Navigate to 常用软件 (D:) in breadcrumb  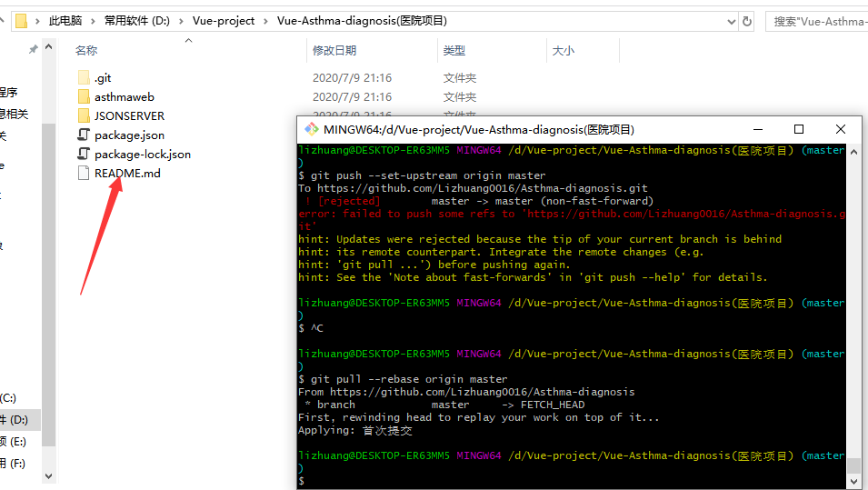click(136, 21)
